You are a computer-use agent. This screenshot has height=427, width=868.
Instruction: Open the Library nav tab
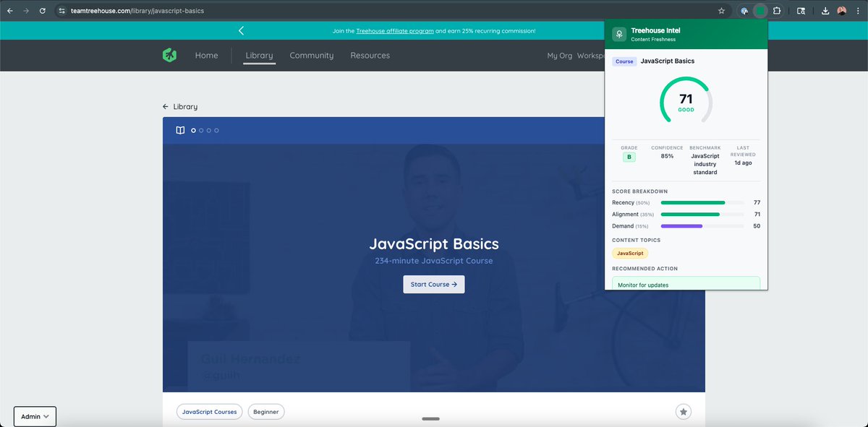[259, 56]
